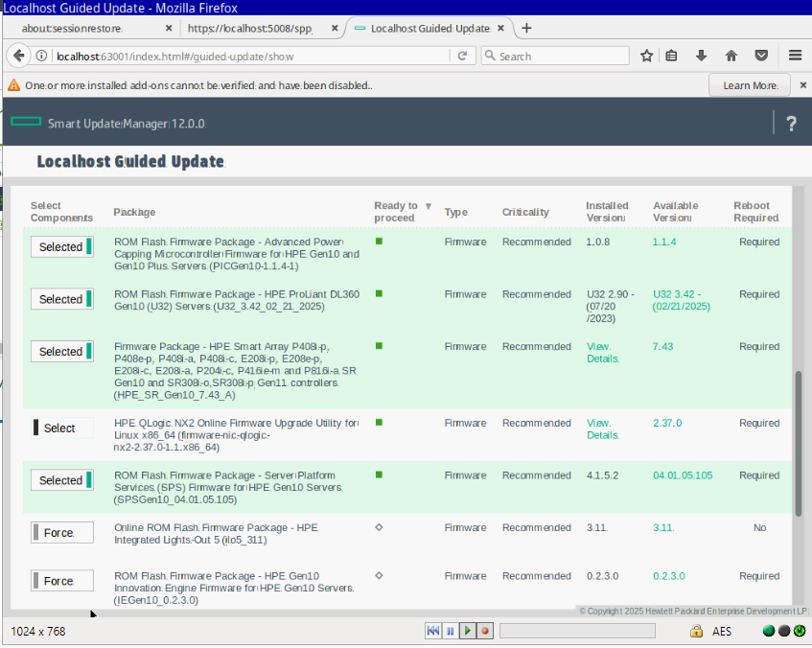
Task: Go to the Firefox home icon
Action: click(x=731, y=56)
